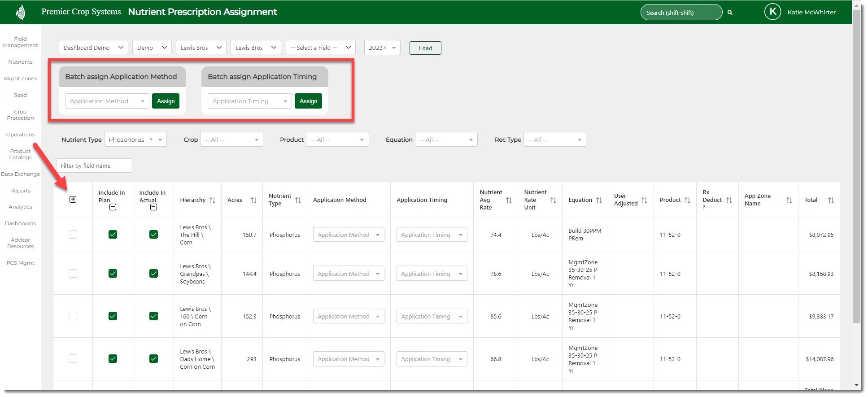The image size is (868, 397).
Task: Click minus icon under Include In Actual
Action: [x=153, y=207]
